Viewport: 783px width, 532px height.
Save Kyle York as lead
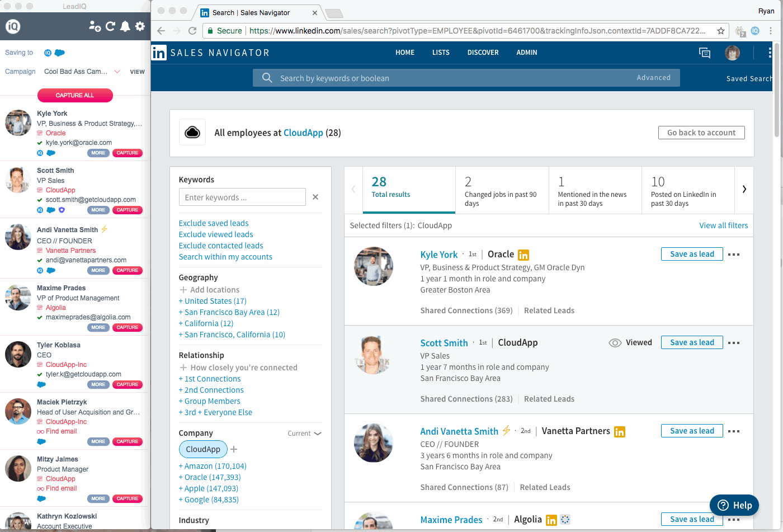[692, 254]
